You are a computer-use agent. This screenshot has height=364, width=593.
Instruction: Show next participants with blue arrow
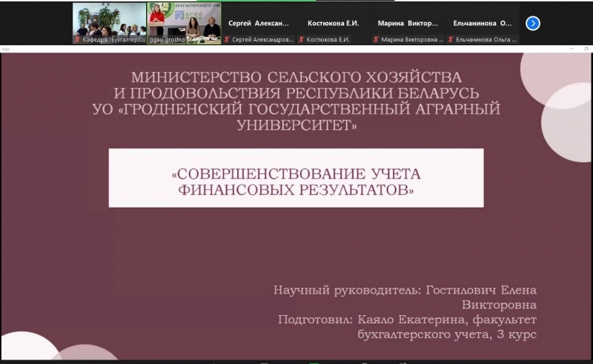(532, 24)
